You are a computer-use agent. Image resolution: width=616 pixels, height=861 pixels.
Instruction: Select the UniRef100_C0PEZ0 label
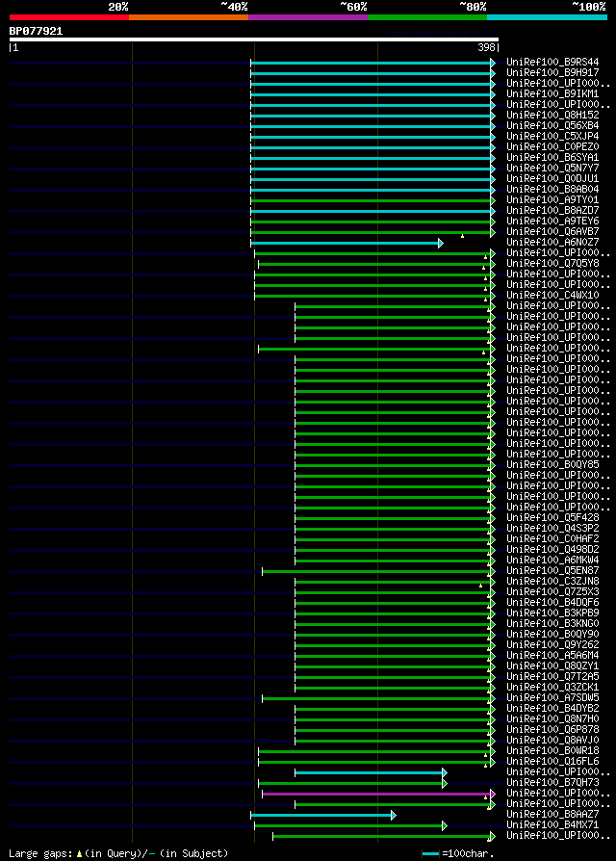(x=552, y=147)
